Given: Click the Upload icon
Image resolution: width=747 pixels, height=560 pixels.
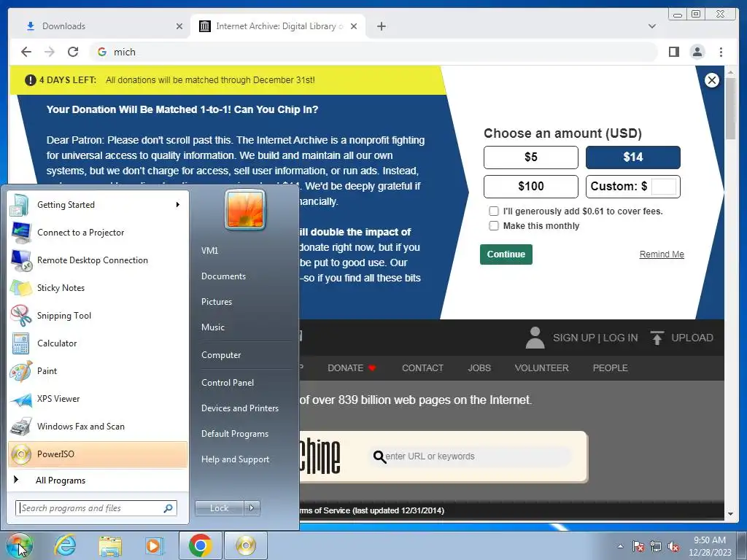Looking at the screenshot, I should click(657, 338).
